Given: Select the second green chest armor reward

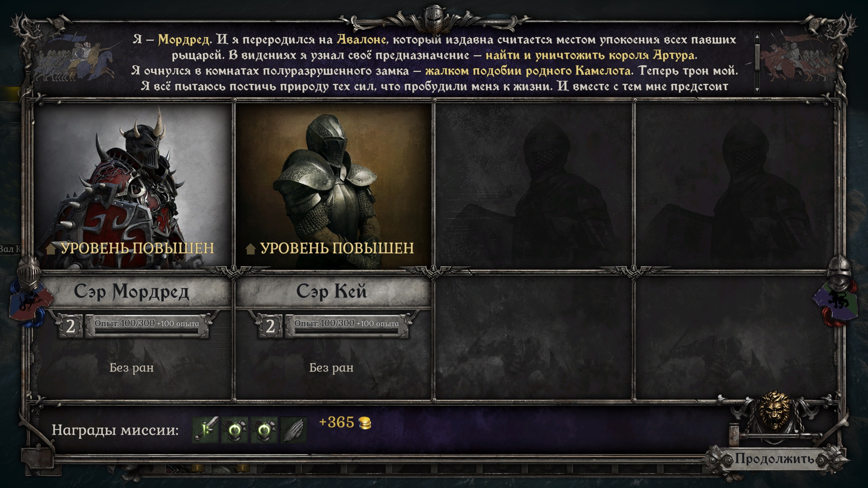Looking at the screenshot, I should coord(264,430).
